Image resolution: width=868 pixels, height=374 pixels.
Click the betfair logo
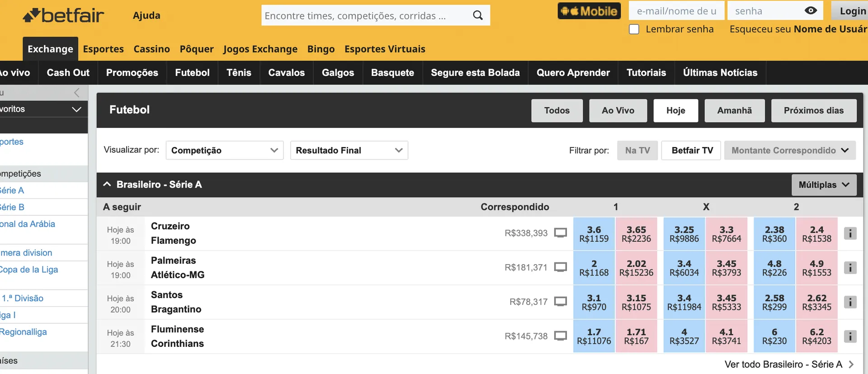(x=63, y=15)
